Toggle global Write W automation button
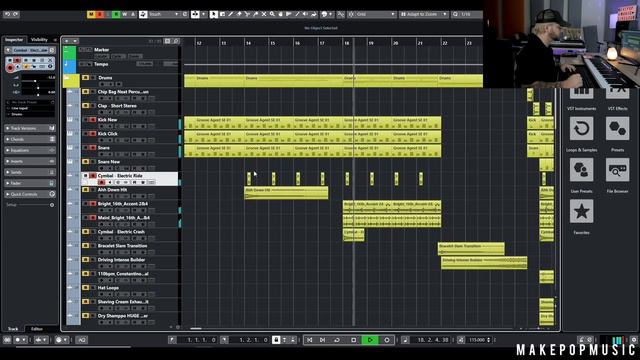Viewport: 640px width, 360px height. point(124,14)
